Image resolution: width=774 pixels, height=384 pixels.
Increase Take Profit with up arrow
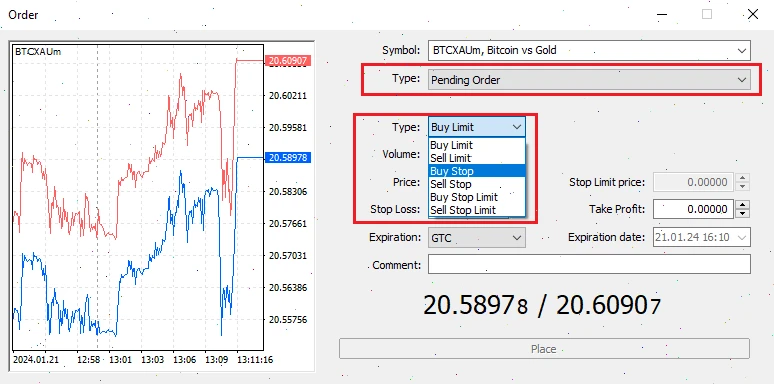pos(742,205)
